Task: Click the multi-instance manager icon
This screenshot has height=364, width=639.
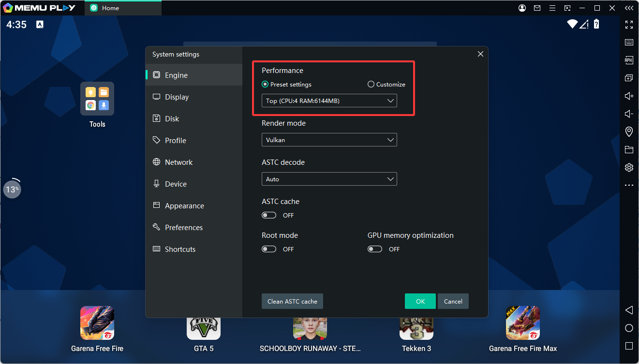Action: click(x=629, y=78)
